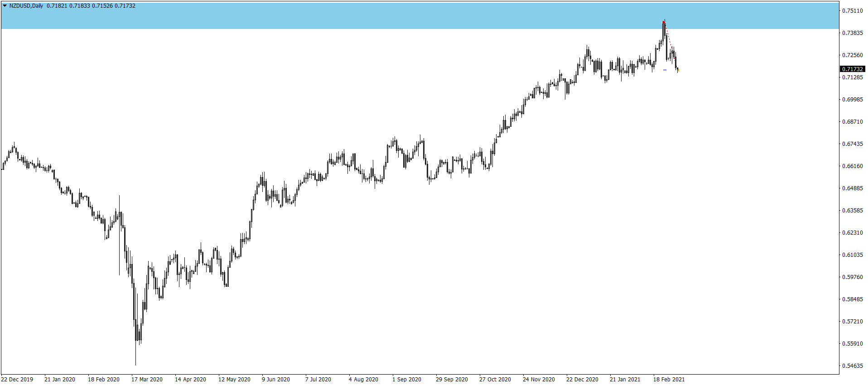Select the small blue dash price marker

[x=665, y=70]
